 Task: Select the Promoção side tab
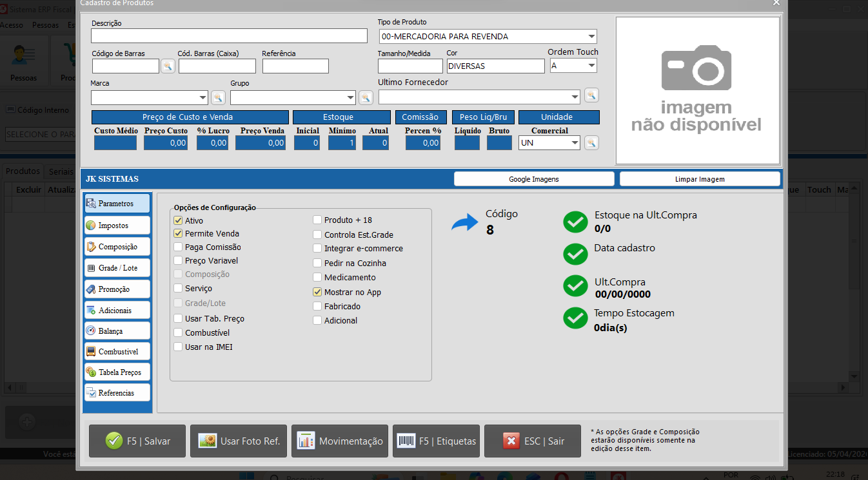coord(117,289)
